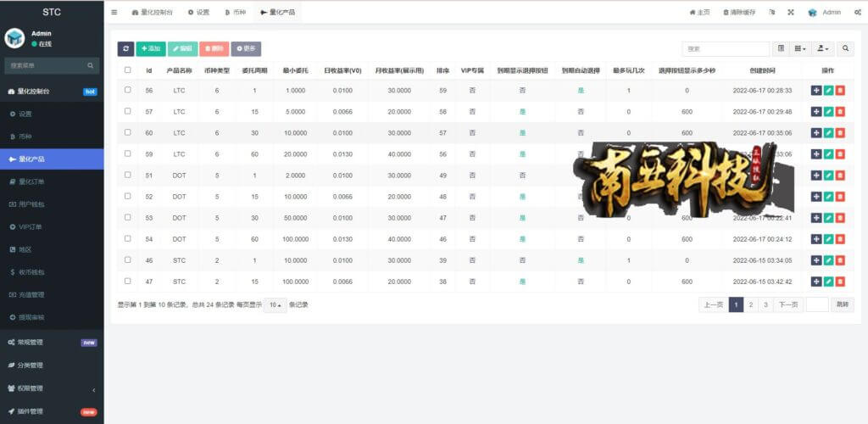Click the delete icon for row Id 59
The width and height of the screenshot is (868, 424).
840,153
